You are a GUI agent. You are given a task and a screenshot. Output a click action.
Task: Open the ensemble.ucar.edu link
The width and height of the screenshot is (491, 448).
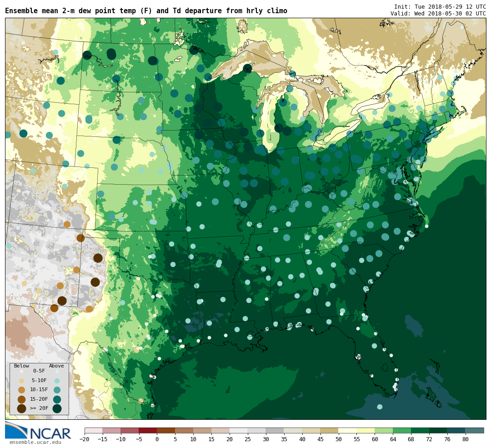(x=35, y=442)
